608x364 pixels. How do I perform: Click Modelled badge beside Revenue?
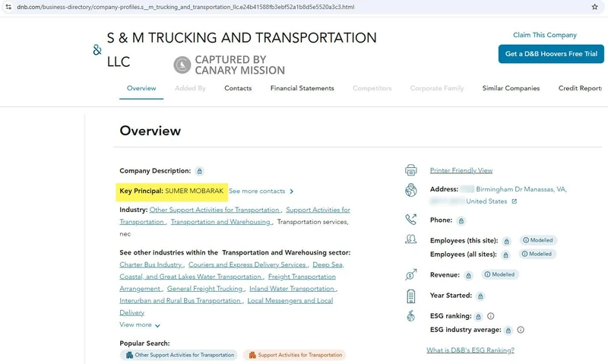point(500,274)
